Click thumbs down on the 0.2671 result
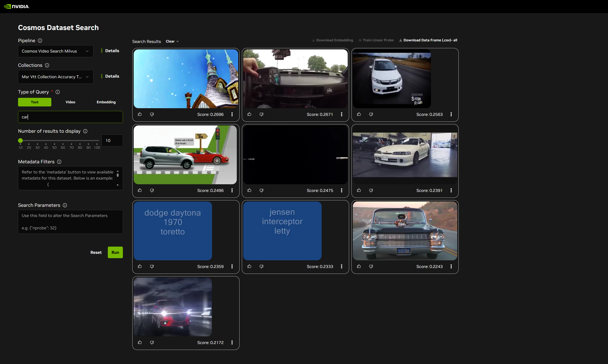The image size is (608, 364). tap(261, 114)
